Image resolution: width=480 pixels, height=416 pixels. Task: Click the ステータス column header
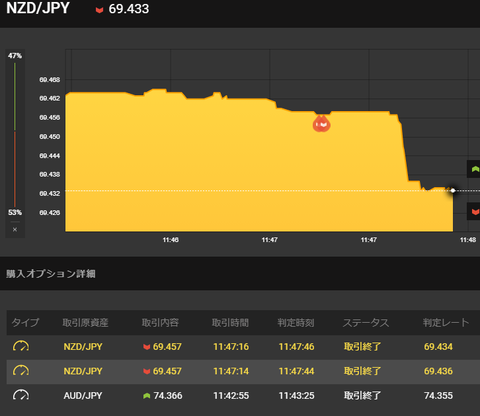[x=366, y=322]
